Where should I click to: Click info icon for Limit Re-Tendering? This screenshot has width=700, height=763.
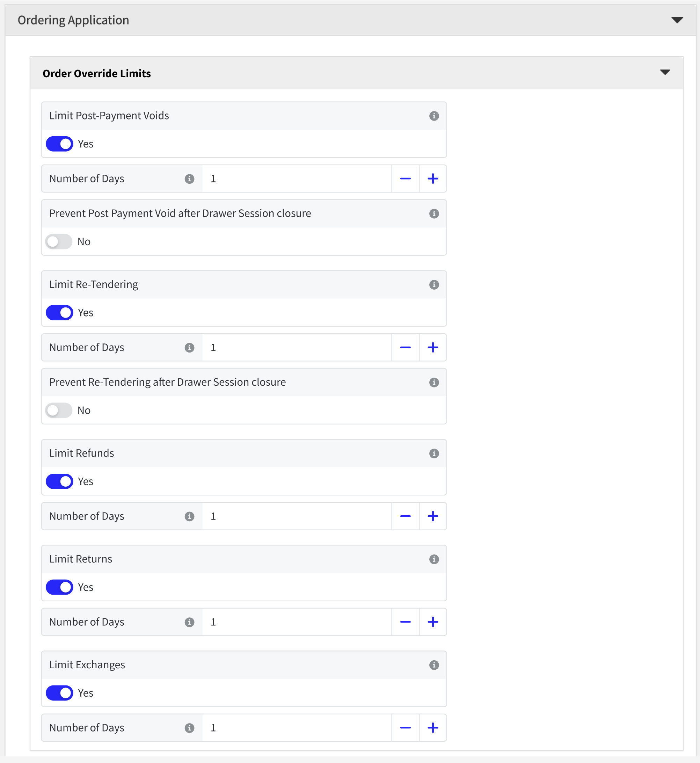[434, 284]
